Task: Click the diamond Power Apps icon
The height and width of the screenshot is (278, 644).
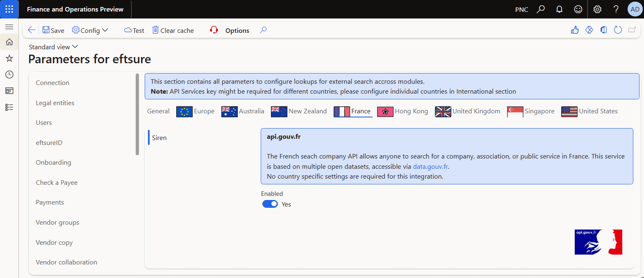Action: pyautogui.click(x=589, y=30)
